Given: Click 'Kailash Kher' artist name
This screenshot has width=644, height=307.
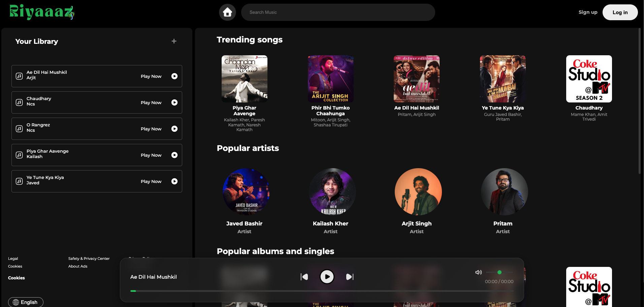Looking at the screenshot, I should pos(330,223).
